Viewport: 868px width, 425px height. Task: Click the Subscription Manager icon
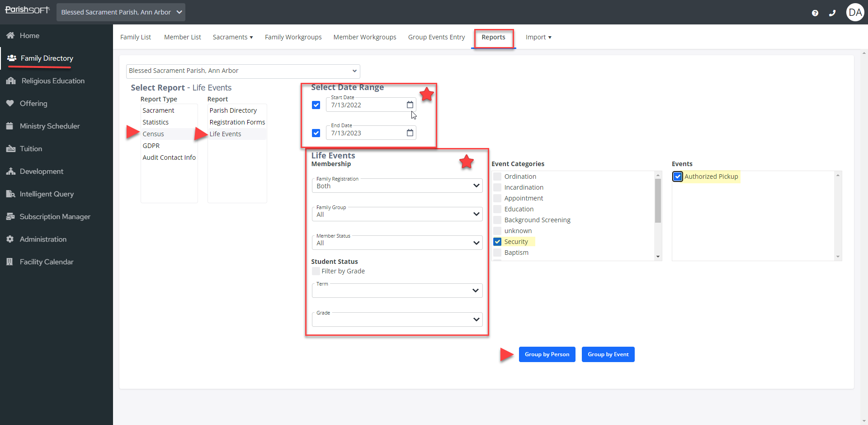coord(10,216)
